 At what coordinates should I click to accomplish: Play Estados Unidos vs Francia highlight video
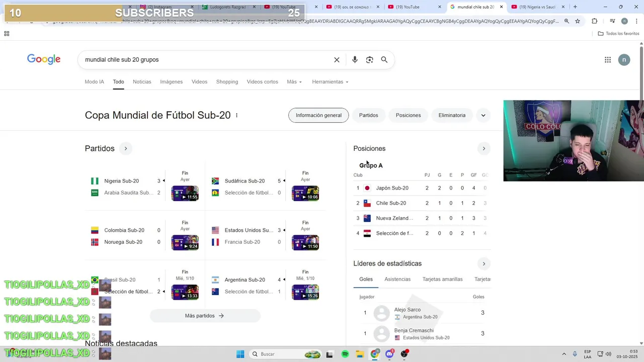pyautogui.click(x=305, y=242)
